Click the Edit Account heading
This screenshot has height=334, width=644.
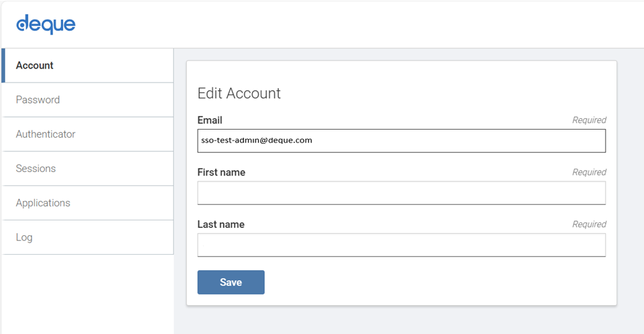(x=239, y=93)
